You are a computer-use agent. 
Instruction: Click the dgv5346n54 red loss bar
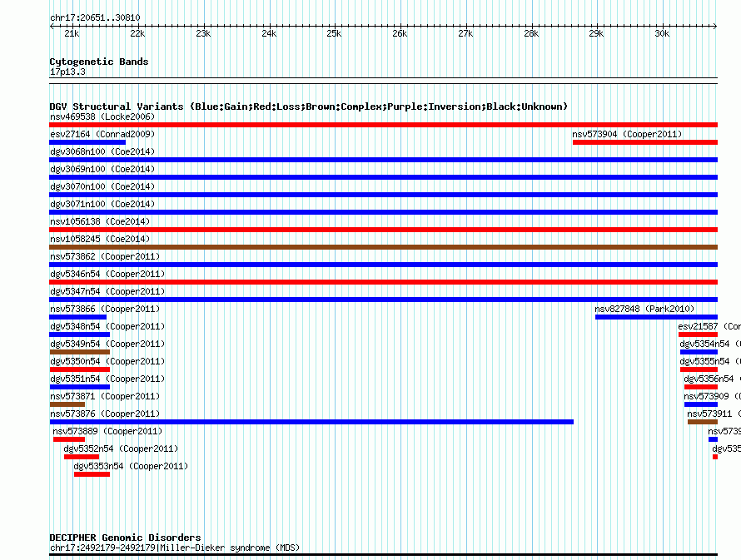383,282
